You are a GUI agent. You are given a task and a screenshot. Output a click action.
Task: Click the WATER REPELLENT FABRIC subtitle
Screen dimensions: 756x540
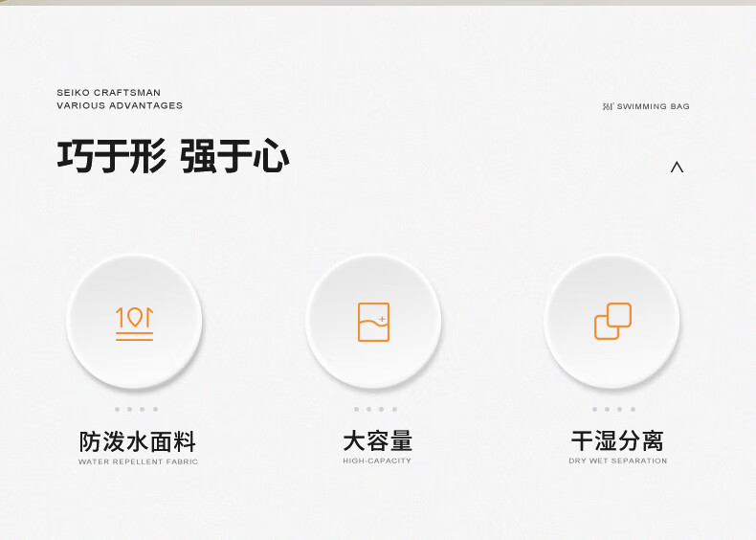click(x=138, y=461)
